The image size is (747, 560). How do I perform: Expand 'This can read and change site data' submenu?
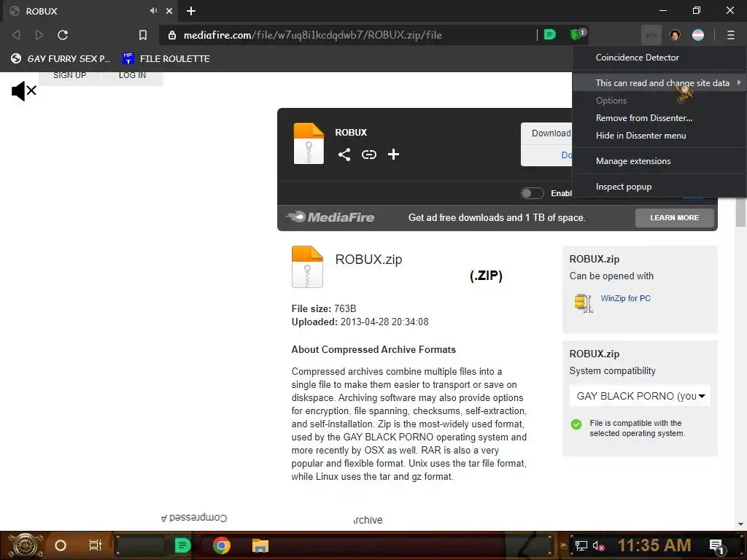[x=659, y=83]
